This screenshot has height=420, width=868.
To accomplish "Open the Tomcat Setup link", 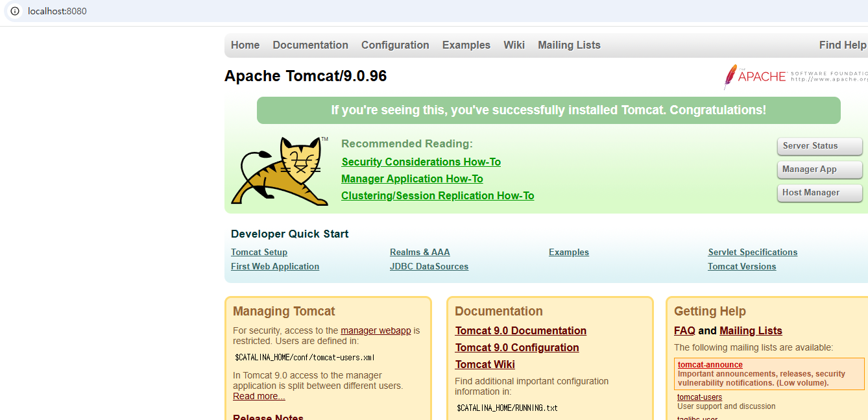I will [259, 252].
